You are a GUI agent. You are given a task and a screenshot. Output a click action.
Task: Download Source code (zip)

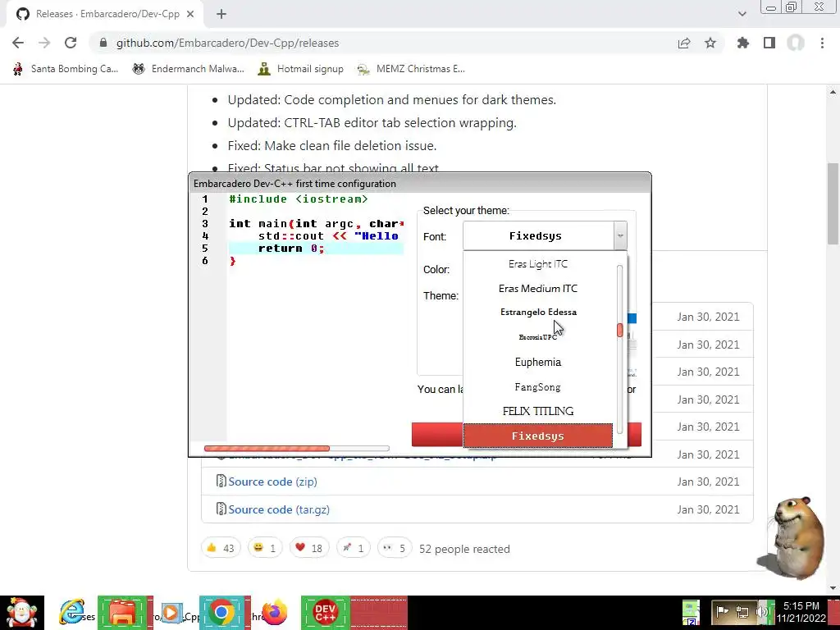(272, 482)
